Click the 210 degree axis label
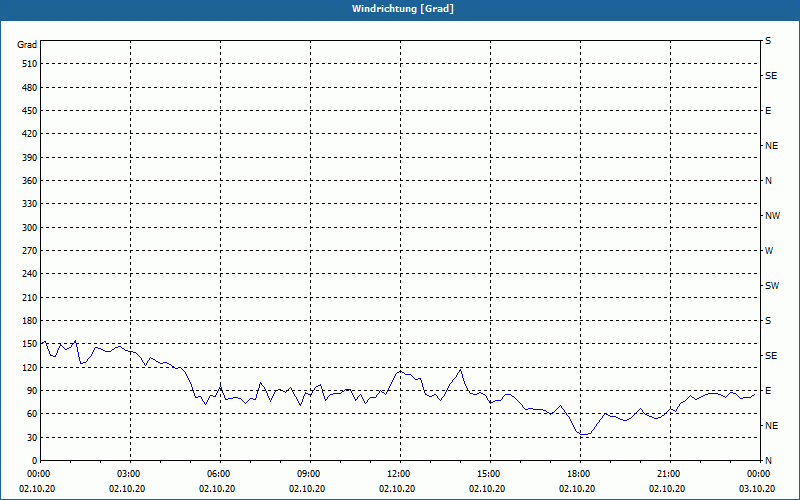 30,297
